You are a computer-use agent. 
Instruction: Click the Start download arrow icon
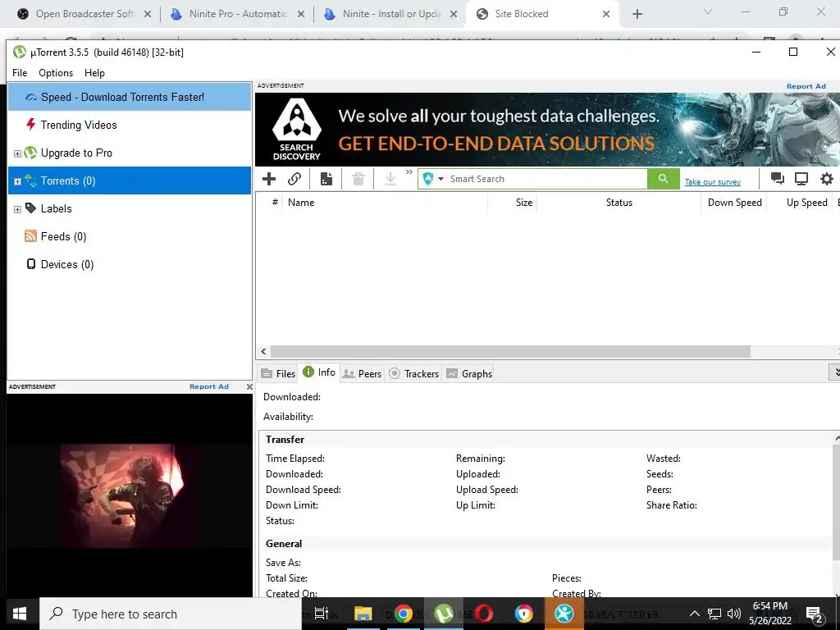pos(390,179)
